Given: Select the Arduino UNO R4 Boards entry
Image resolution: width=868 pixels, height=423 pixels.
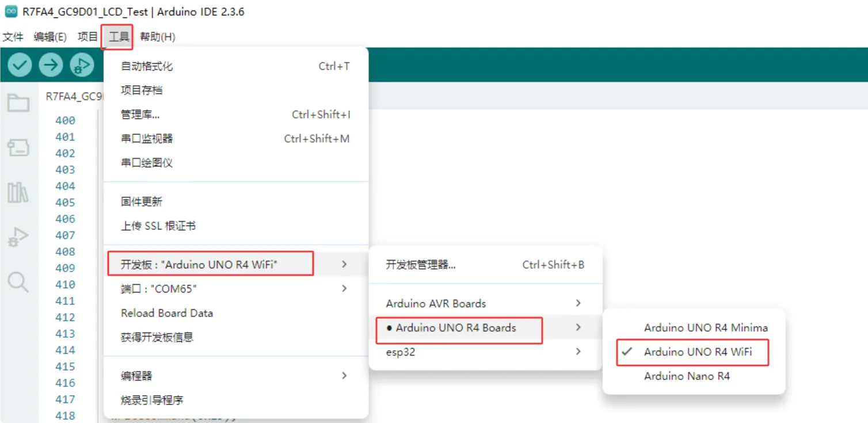Looking at the screenshot, I should point(485,327).
